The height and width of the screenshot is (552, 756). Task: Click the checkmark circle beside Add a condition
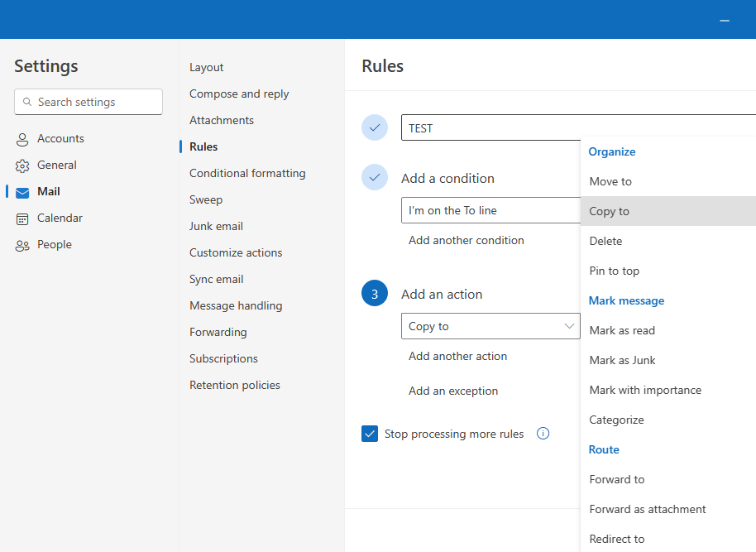[375, 177]
